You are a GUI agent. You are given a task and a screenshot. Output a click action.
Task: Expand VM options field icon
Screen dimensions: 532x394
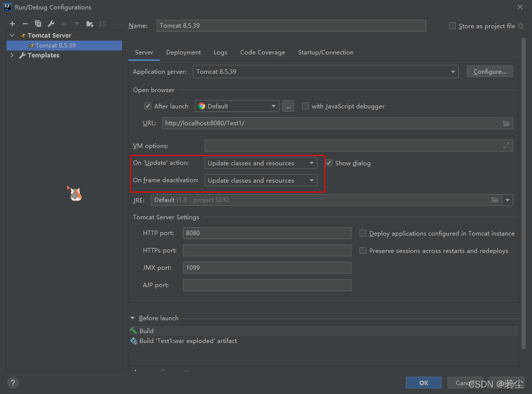(506, 146)
